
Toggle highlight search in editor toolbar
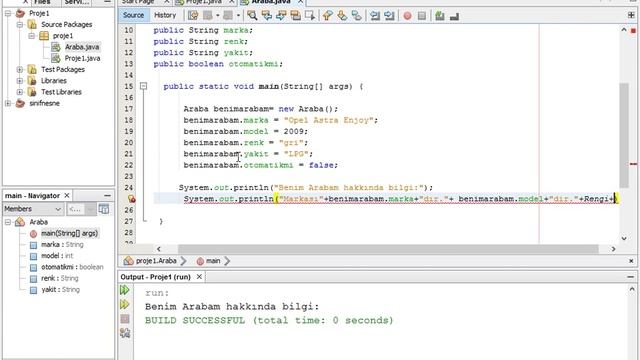pos(296,16)
